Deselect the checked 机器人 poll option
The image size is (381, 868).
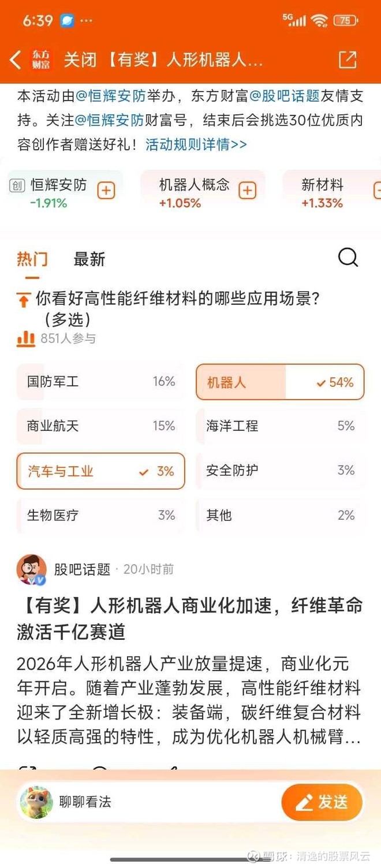(x=280, y=382)
